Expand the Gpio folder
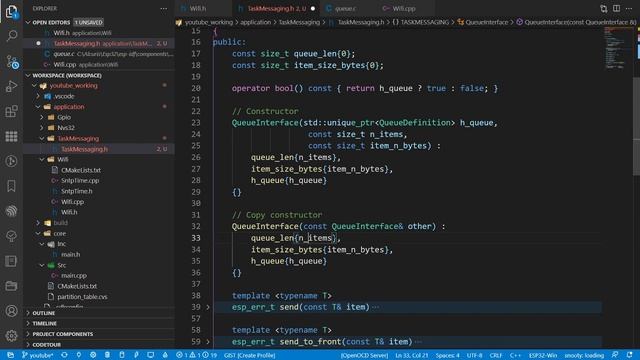This screenshot has height=360, width=640. click(42, 118)
